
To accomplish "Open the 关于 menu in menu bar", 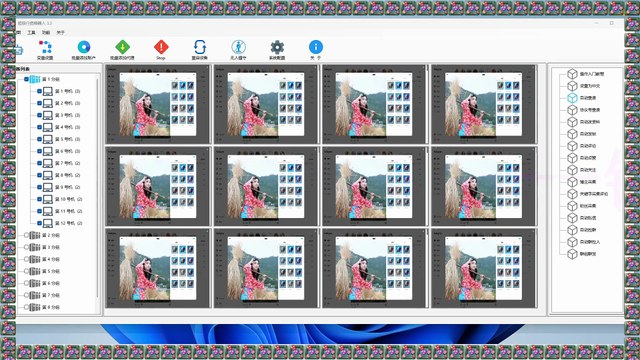I will pyautogui.click(x=60, y=32).
